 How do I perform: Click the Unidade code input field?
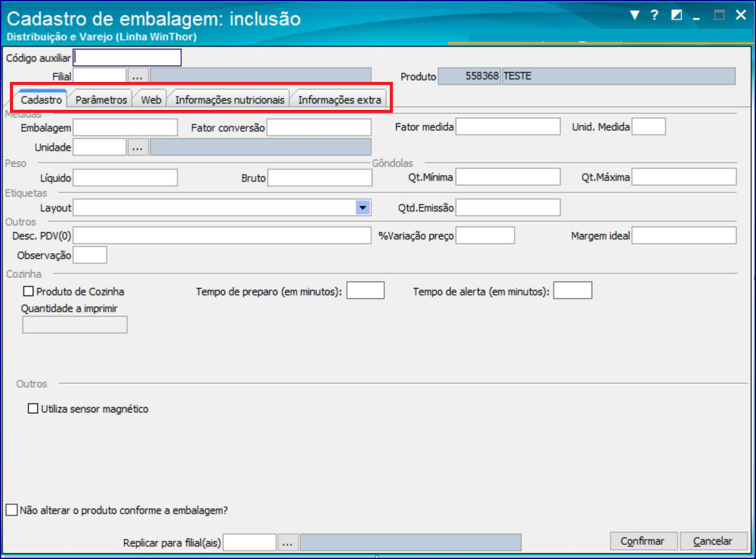point(99,147)
